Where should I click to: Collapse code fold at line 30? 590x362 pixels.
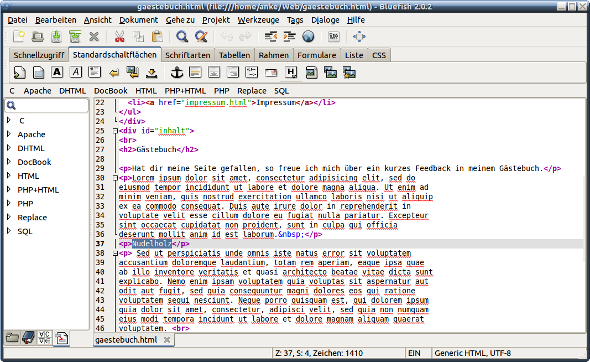tap(116, 178)
